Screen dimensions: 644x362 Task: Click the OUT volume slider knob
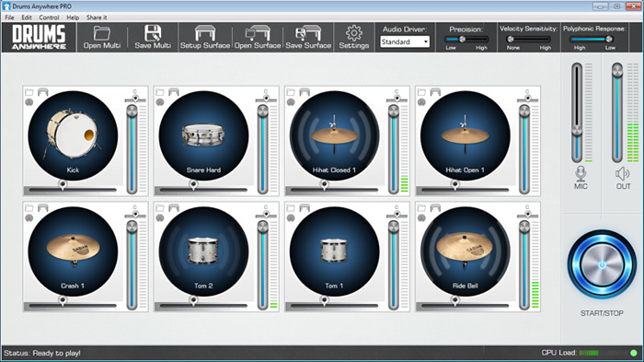pos(617,71)
